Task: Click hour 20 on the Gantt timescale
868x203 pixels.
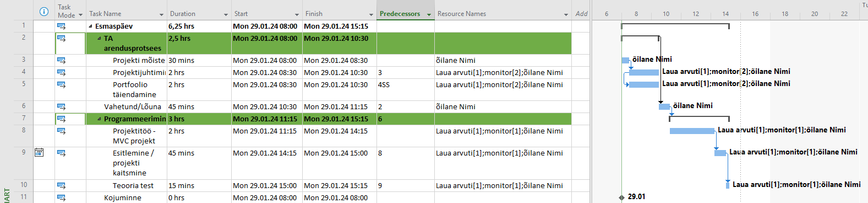Action: 815,14
